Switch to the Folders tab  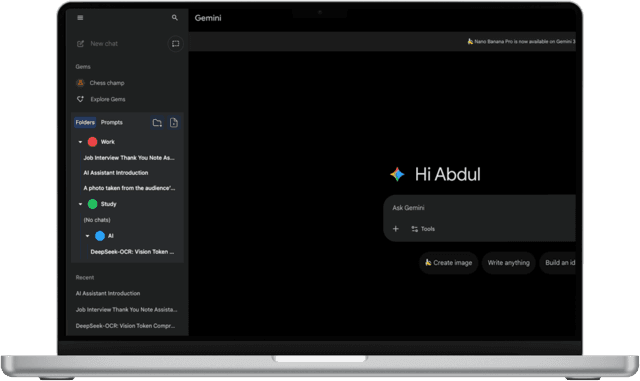[85, 123]
